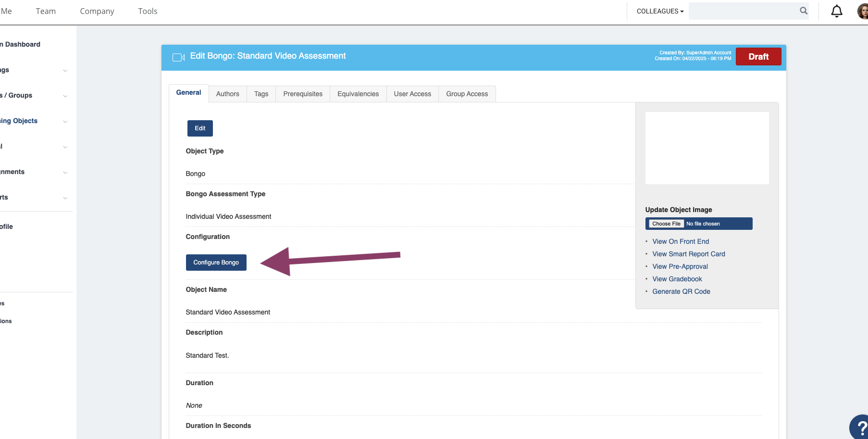Select the User Access tab
Viewport: 868px width, 439px height.
tap(412, 94)
